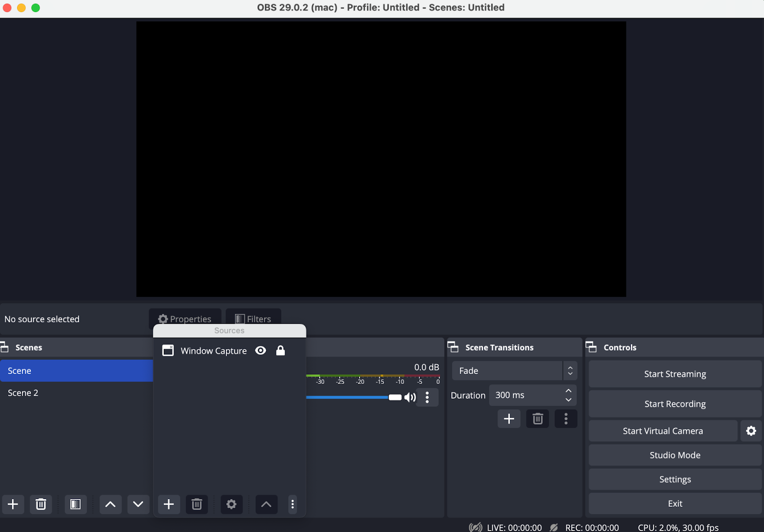Hide Window Capture source via eye icon
This screenshot has height=532, width=764.
coord(261,351)
